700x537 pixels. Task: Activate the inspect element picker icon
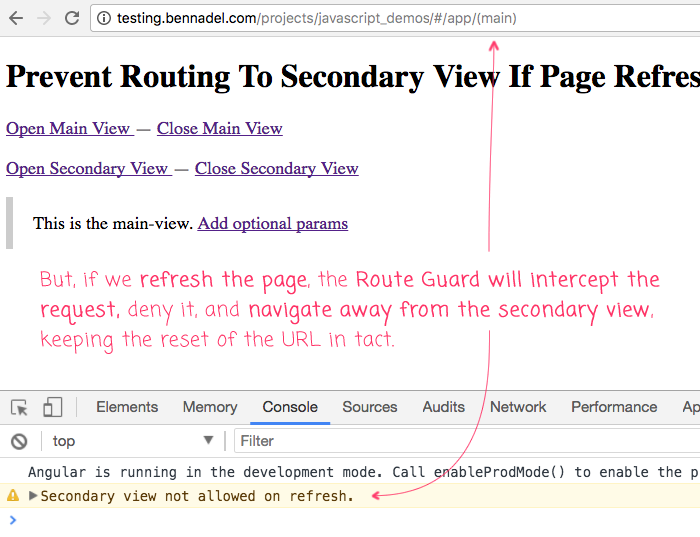pos(19,407)
